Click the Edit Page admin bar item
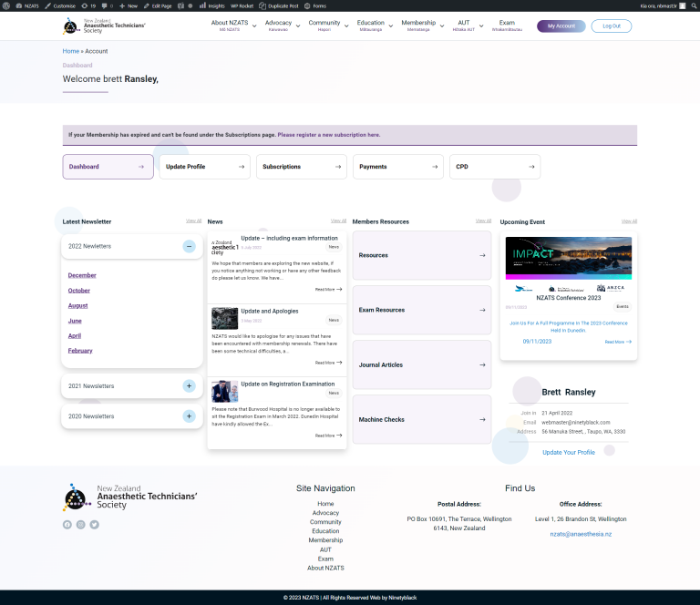Image resolution: width=700 pixels, height=605 pixels. tap(156, 5)
